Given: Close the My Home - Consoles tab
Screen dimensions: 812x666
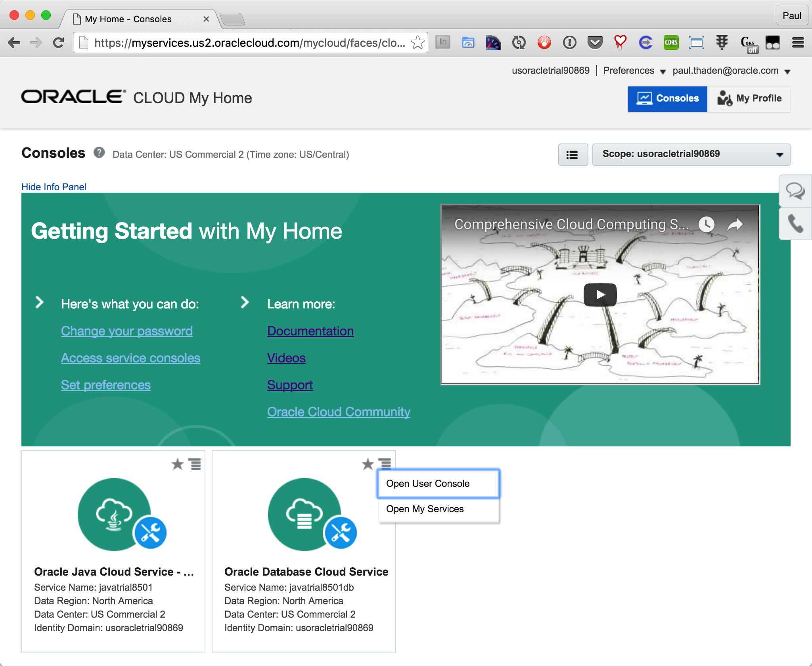Looking at the screenshot, I should coord(206,19).
